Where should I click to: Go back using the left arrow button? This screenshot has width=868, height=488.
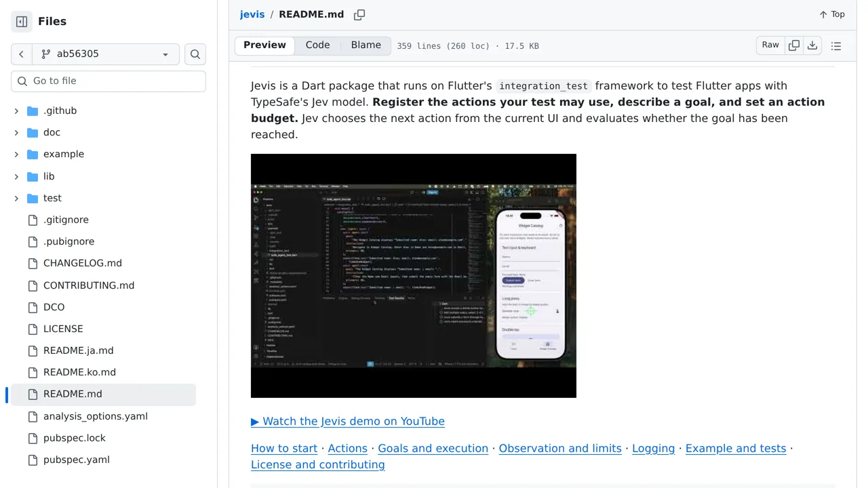click(21, 54)
